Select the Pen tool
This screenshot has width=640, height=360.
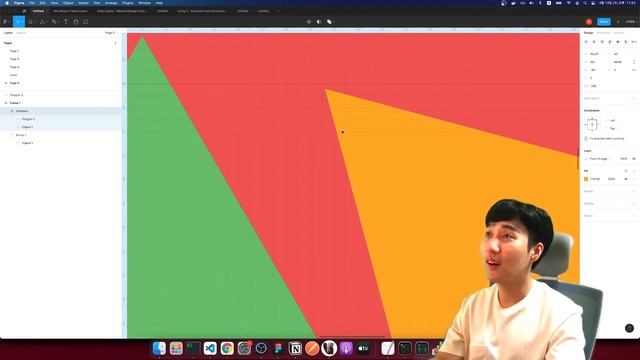coord(54,22)
